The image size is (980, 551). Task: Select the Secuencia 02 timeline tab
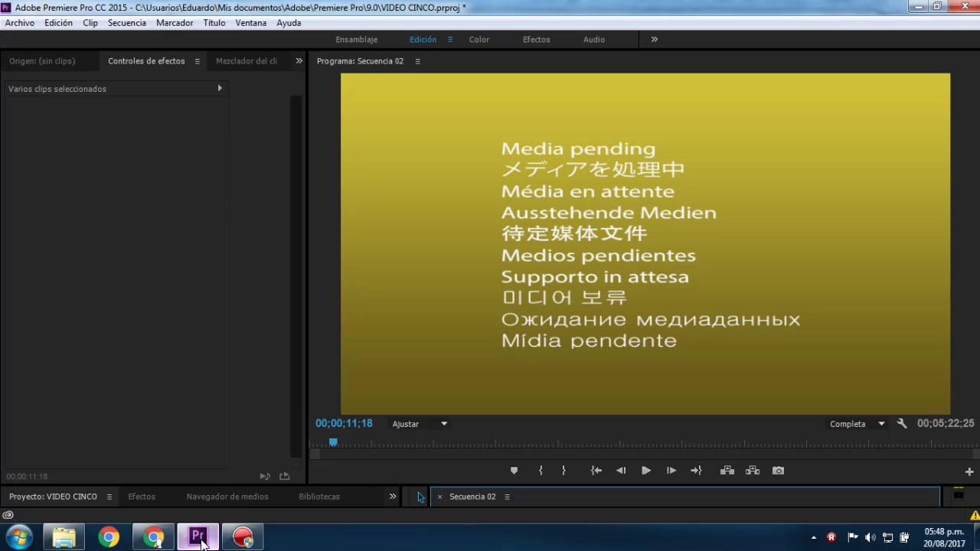(x=472, y=497)
